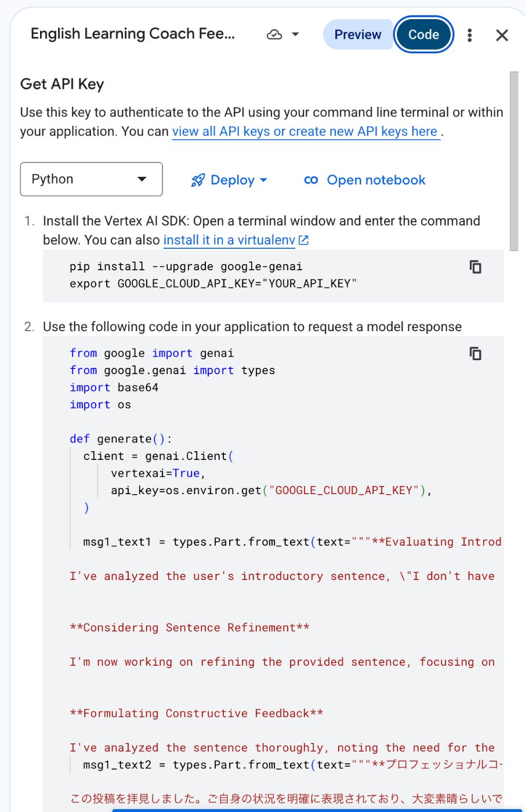
Task: Click the English Learning Coach title text
Action: pyautogui.click(x=133, y=34)
